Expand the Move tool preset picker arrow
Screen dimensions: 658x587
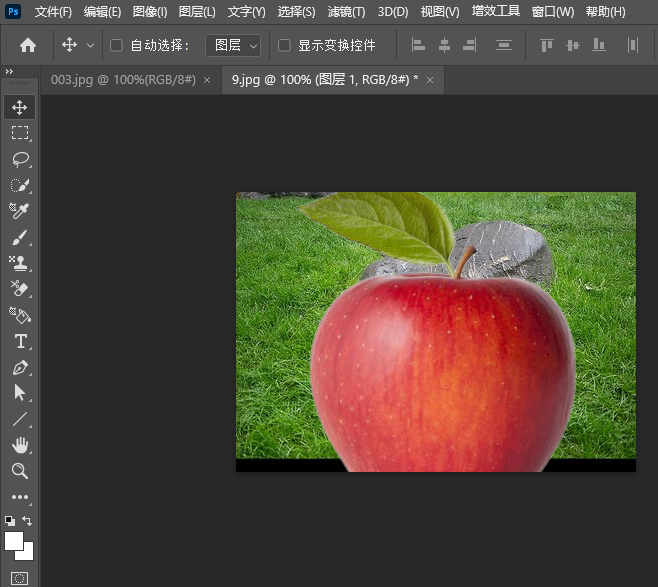click(91, 45)
